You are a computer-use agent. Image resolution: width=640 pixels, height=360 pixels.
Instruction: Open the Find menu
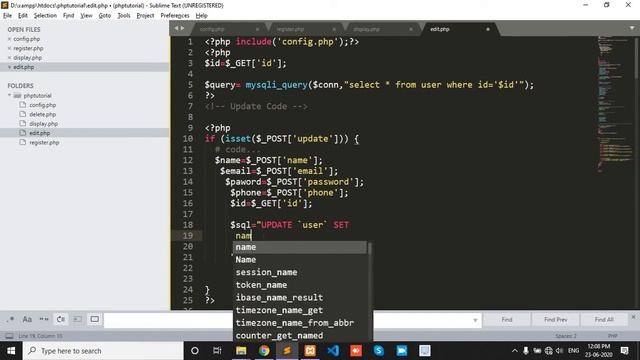tap(68, 16)
